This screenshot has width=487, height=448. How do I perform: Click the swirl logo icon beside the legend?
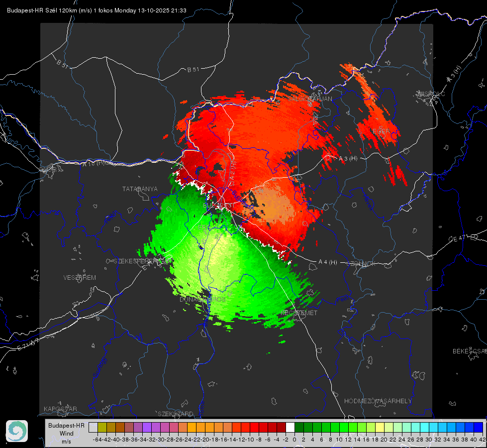[17, 431]
